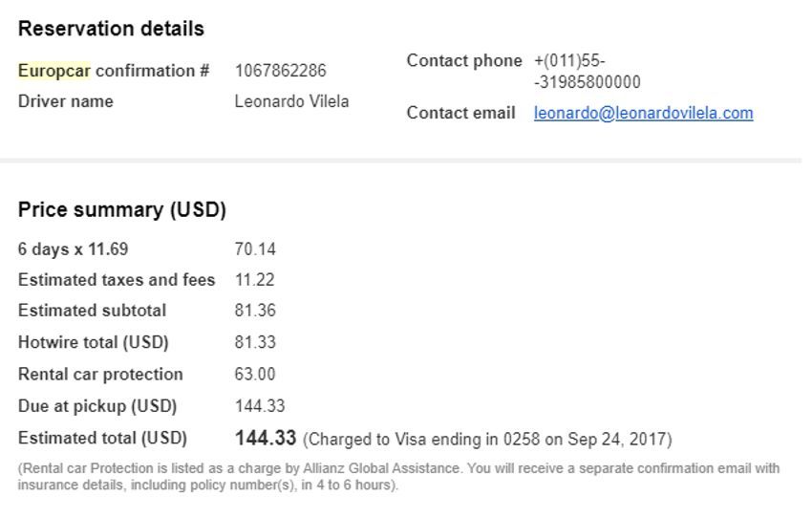Click the Price summary (USD) heading

click(122, 210)
